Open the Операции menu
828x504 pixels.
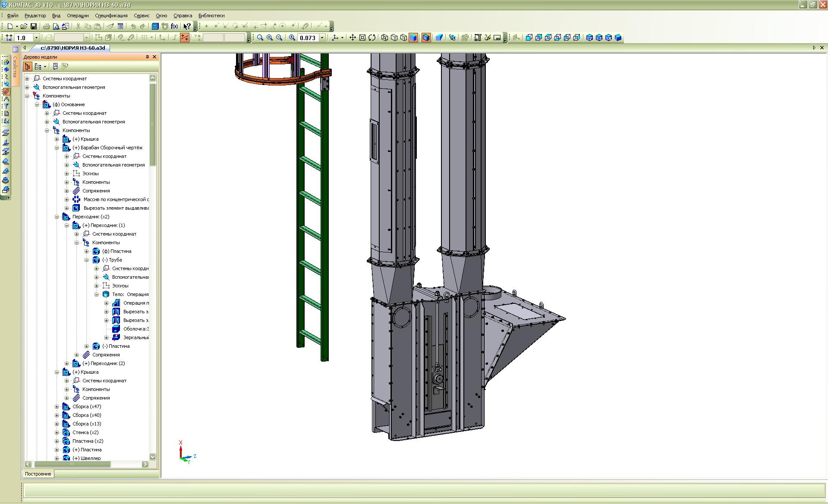coord(78,16)
